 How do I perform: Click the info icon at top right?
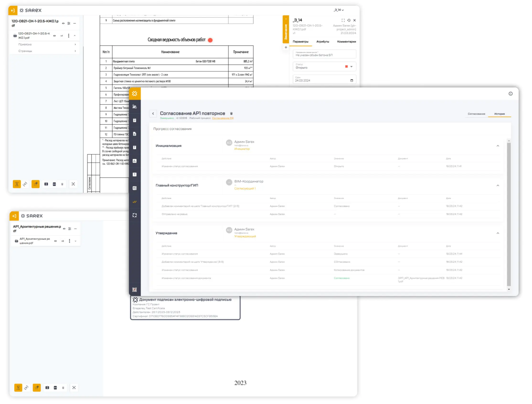[x=510, y=94]
